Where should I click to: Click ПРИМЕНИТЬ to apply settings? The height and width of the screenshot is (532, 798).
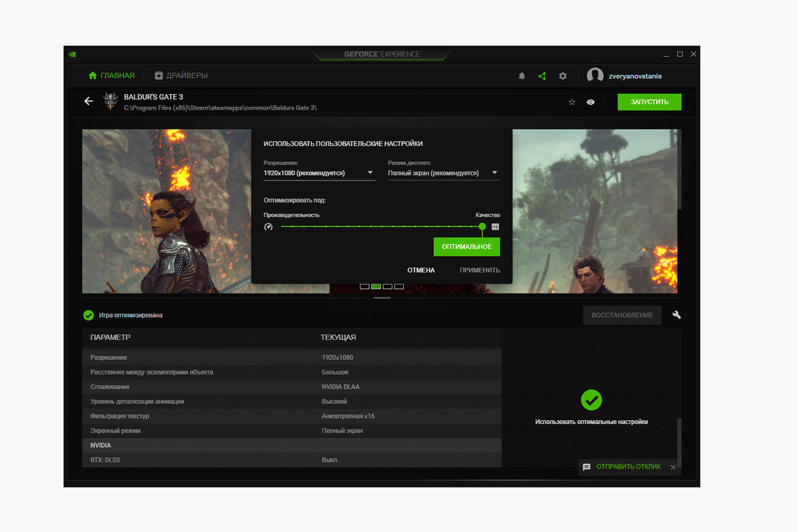coord(480,270)
